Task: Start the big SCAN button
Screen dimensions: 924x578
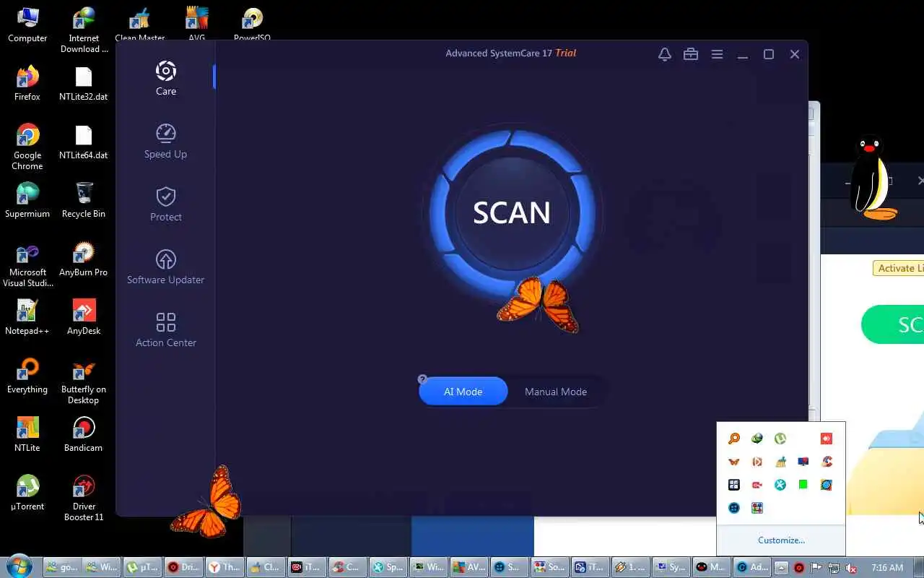Action: pos(512,212)
